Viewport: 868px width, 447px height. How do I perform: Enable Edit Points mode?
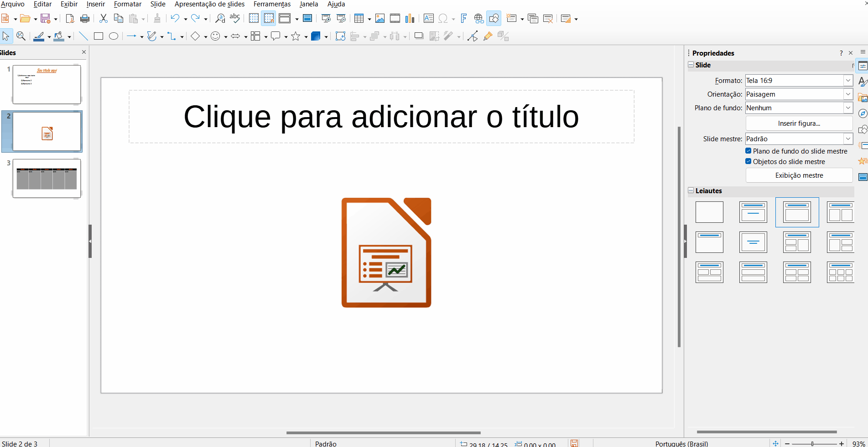point(473,36)
